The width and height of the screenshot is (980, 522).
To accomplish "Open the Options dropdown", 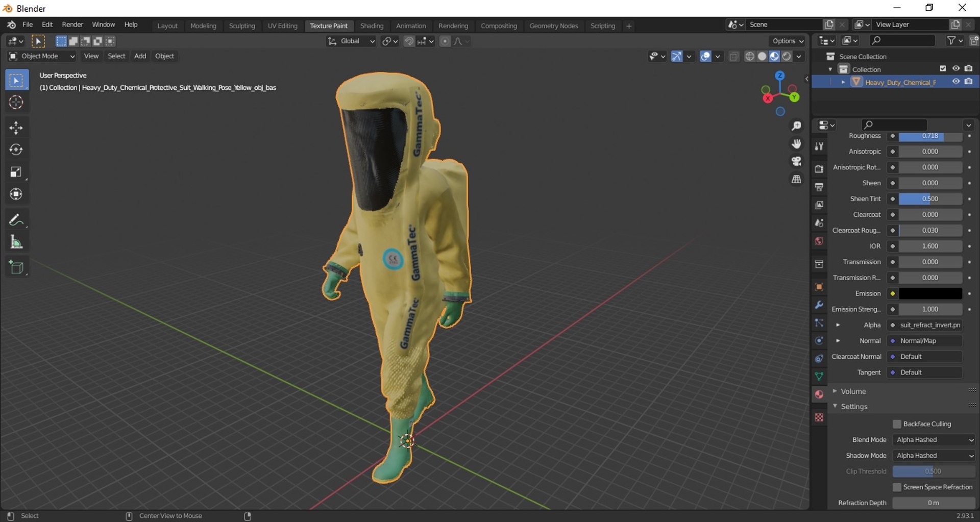I will pos(788,41).
